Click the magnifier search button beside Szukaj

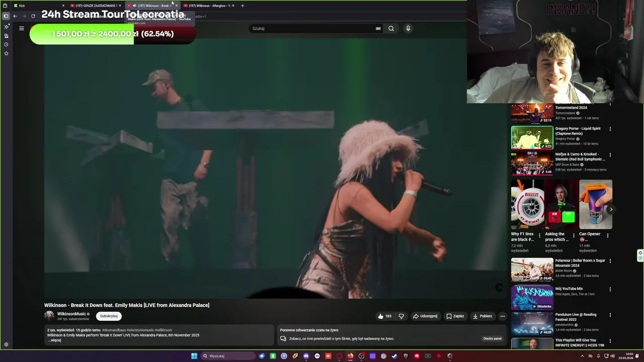tap(391, 28)
